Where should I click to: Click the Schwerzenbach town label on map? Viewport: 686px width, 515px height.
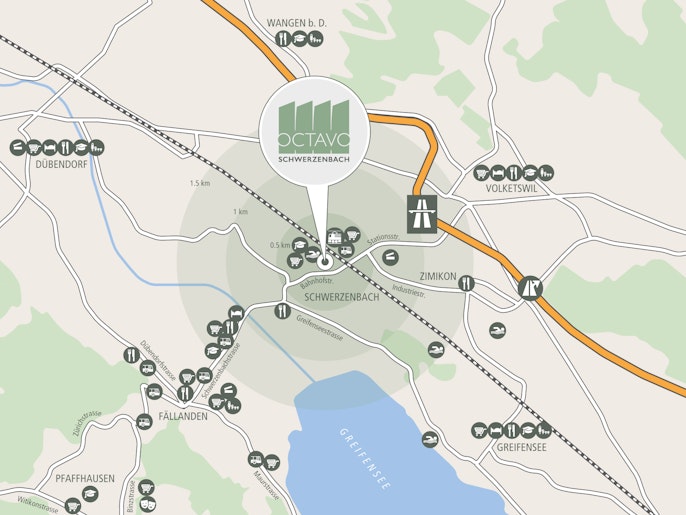coord(342,297)
